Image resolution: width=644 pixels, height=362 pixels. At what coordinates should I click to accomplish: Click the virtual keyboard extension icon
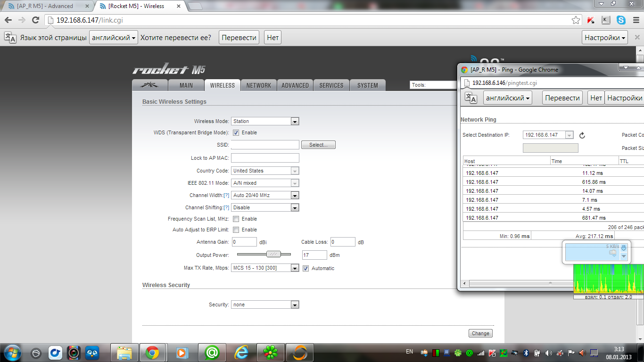point(606,20)
